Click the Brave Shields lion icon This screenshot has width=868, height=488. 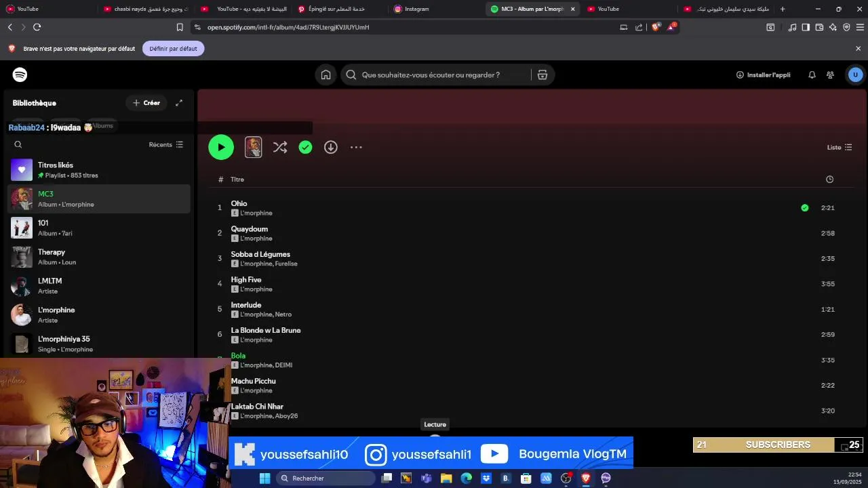click(x=655, y=27)
